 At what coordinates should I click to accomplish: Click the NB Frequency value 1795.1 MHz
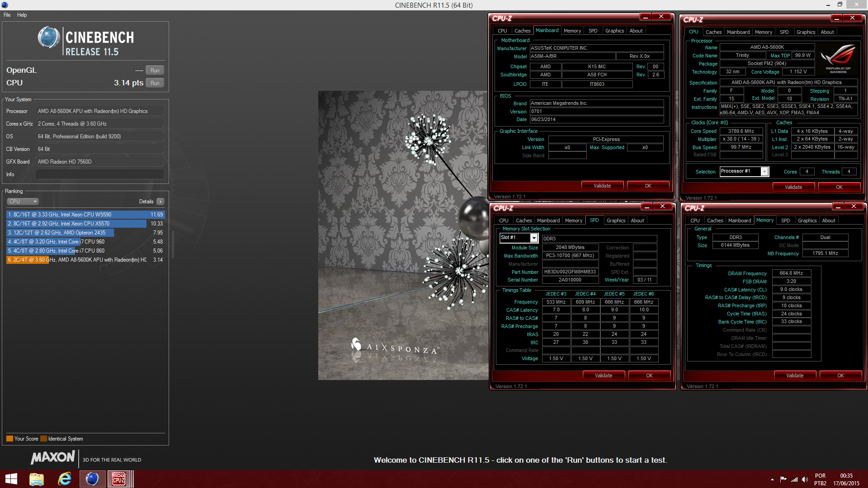click(825, 253)
